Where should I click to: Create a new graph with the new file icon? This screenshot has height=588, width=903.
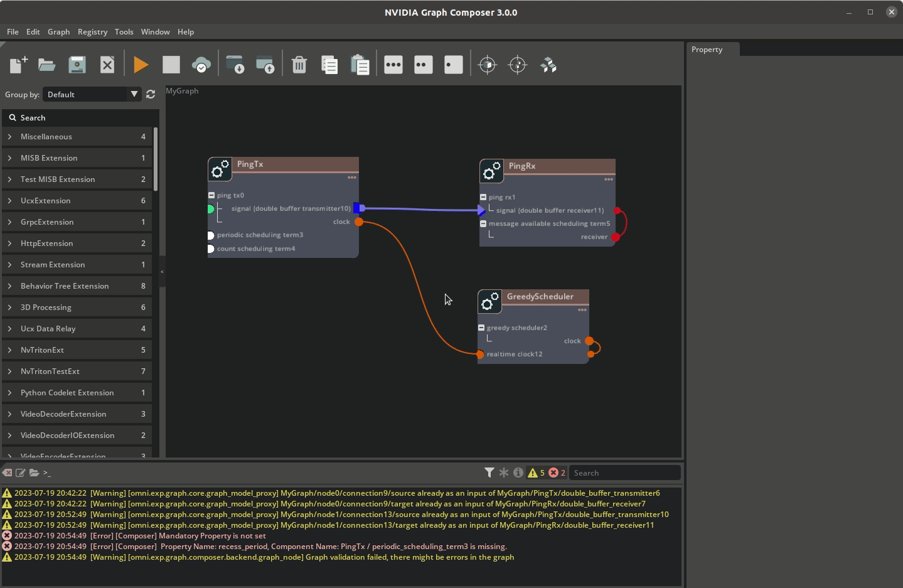pos(19,65)
